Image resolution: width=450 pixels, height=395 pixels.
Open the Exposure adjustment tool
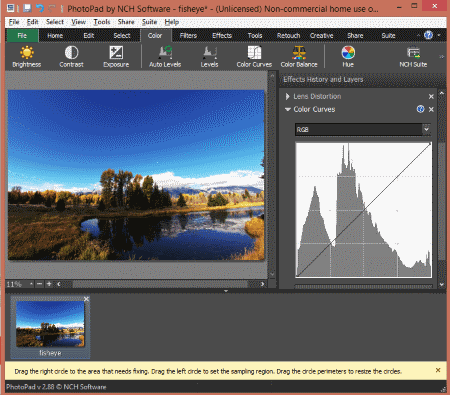(x=116, y=57)
